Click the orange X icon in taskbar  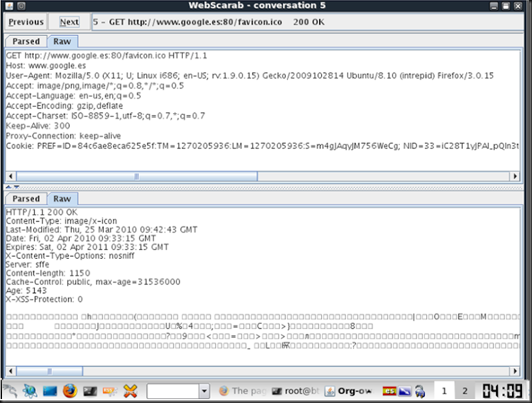(130, 391)
